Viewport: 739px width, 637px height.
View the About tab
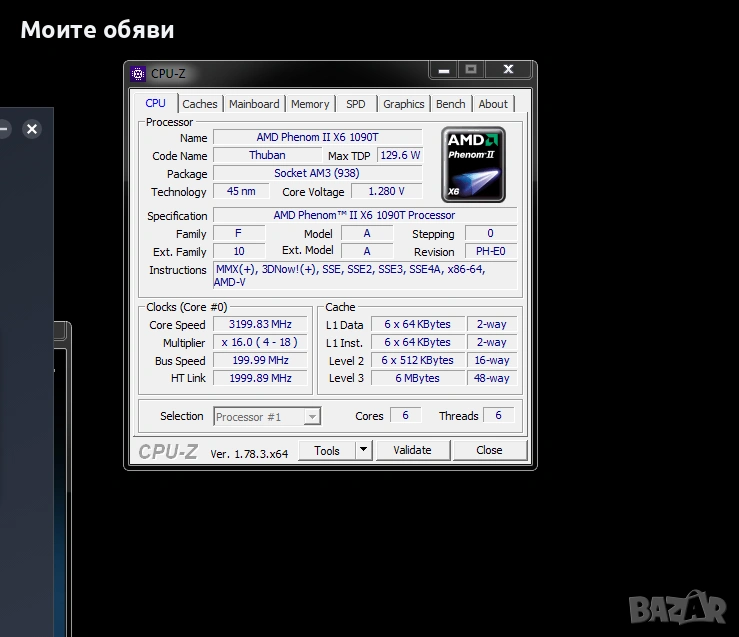[x=492, y=104]
